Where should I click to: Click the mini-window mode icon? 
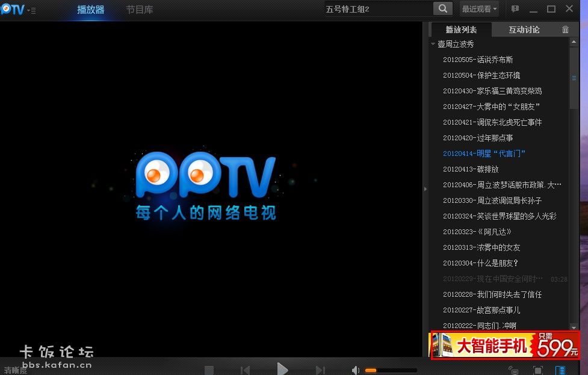click(x=514, y=371)
